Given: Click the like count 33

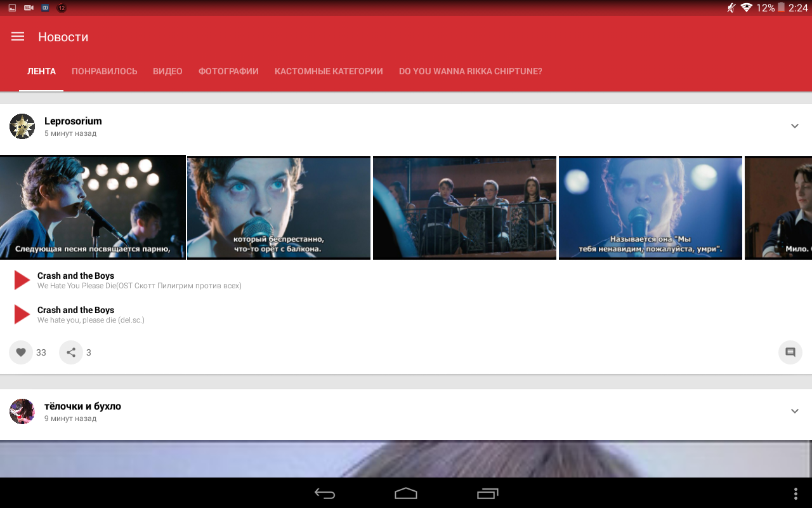Looking at the screenshot, I should [x=41, y=352].
